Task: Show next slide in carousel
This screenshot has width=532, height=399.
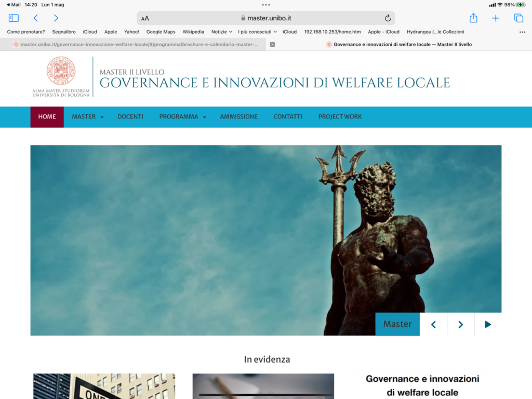Action: click(x=460, y=324)
